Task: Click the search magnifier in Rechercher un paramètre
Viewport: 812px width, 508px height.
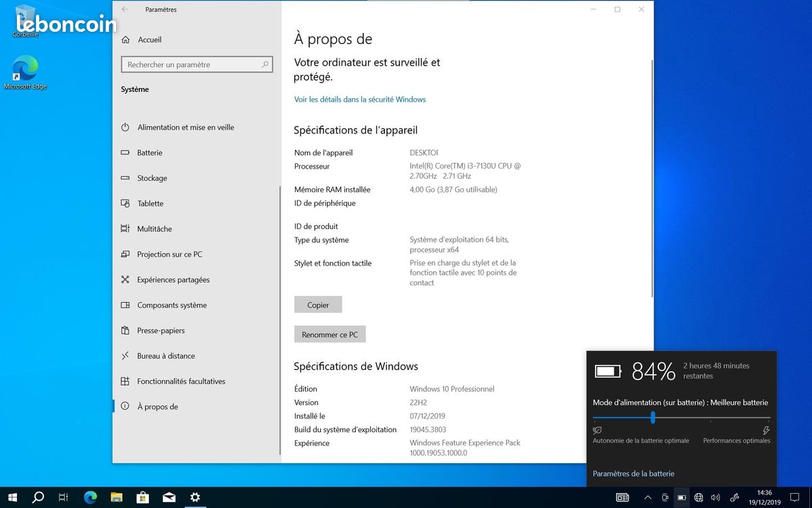Action: coord(266,65)
